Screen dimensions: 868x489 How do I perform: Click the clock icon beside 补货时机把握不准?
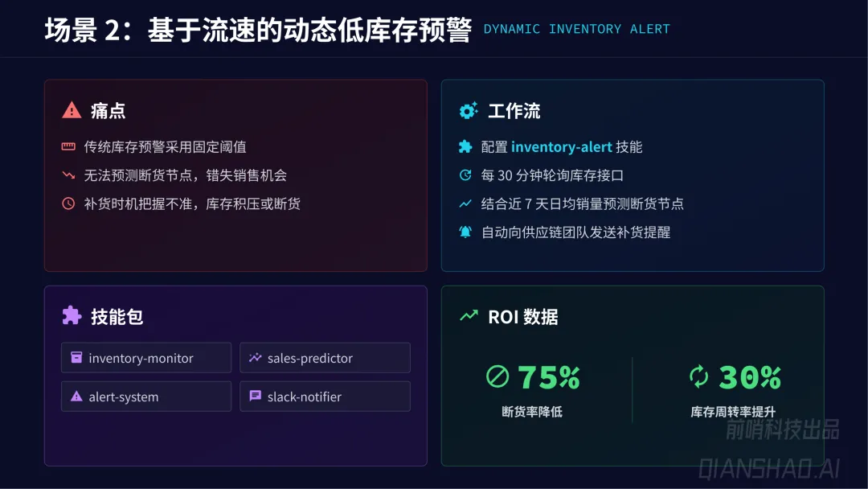68,203
